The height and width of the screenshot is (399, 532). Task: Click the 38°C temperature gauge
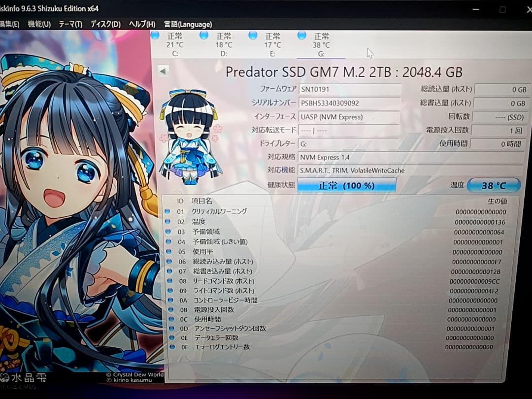(493, 185)
